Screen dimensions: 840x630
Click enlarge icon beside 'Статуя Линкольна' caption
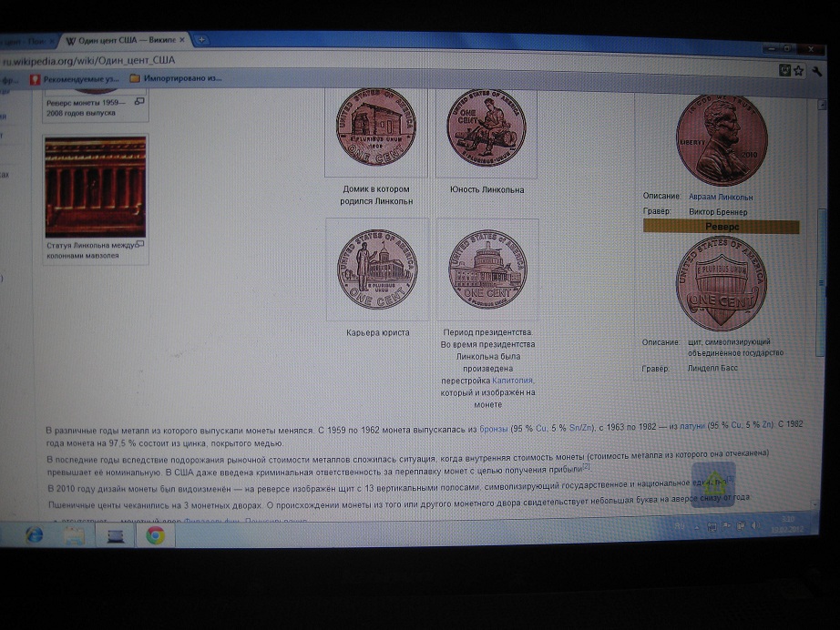pos(139,244)
